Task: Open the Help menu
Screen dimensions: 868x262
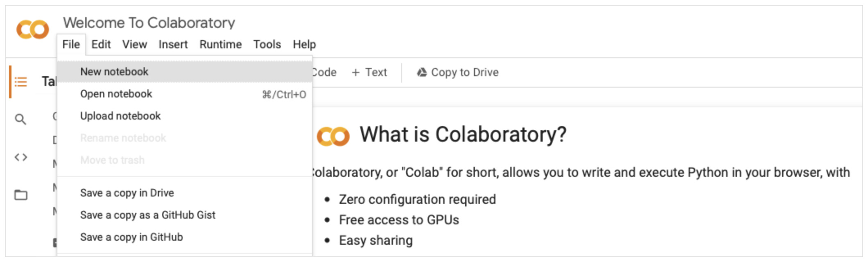Action: 304,44
